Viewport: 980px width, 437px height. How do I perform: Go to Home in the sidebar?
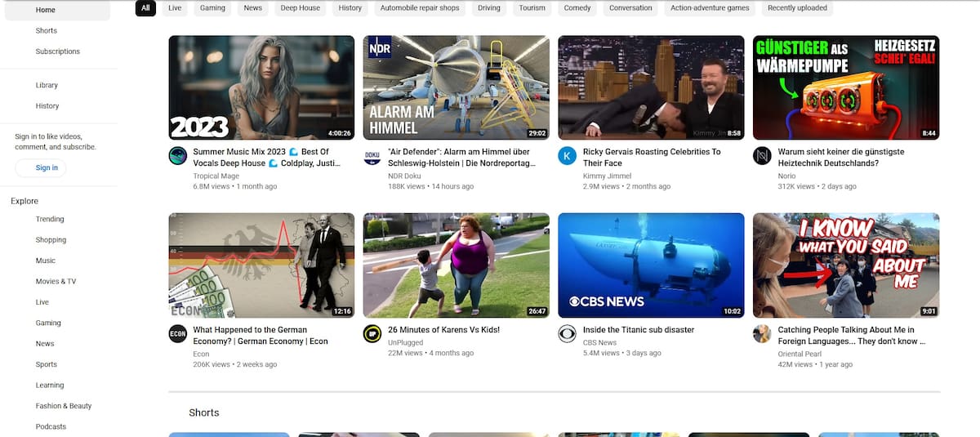pyautogui.click(x=58, y=10)
